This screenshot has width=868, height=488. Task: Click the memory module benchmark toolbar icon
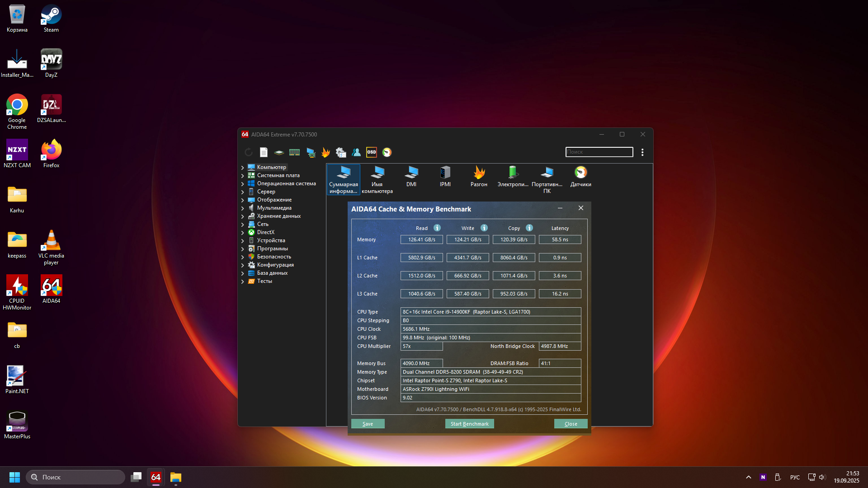coord(294,152)
